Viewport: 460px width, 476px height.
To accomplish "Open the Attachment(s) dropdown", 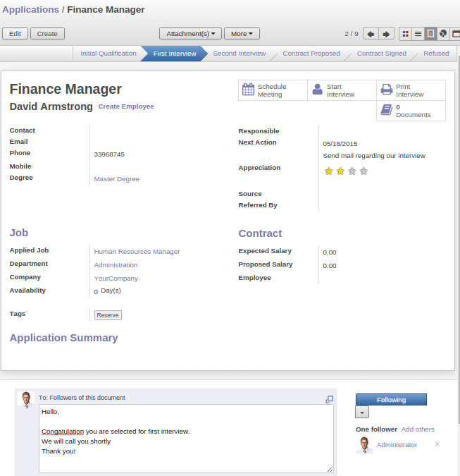I will point(190,34).
